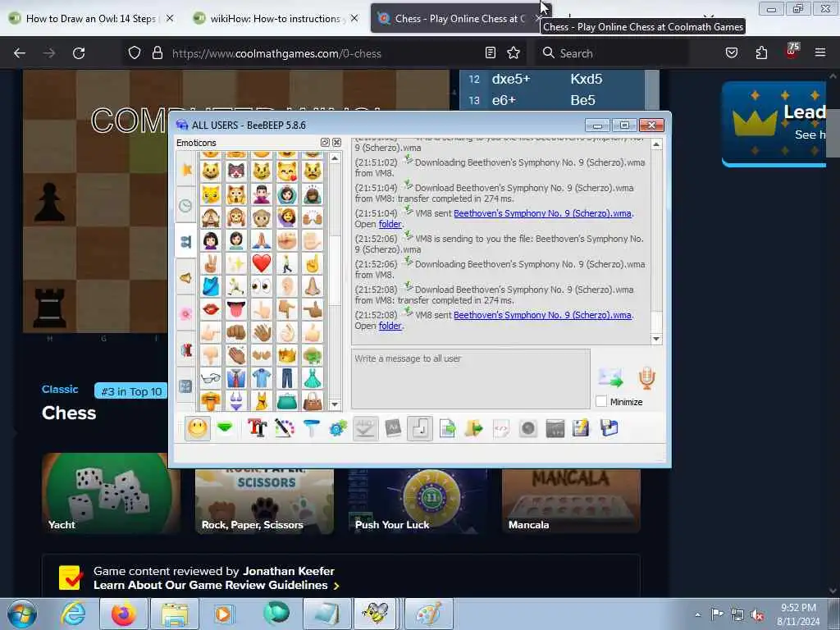
Task: Open folder link under 21:51:04 message
Action: [390, 224]
